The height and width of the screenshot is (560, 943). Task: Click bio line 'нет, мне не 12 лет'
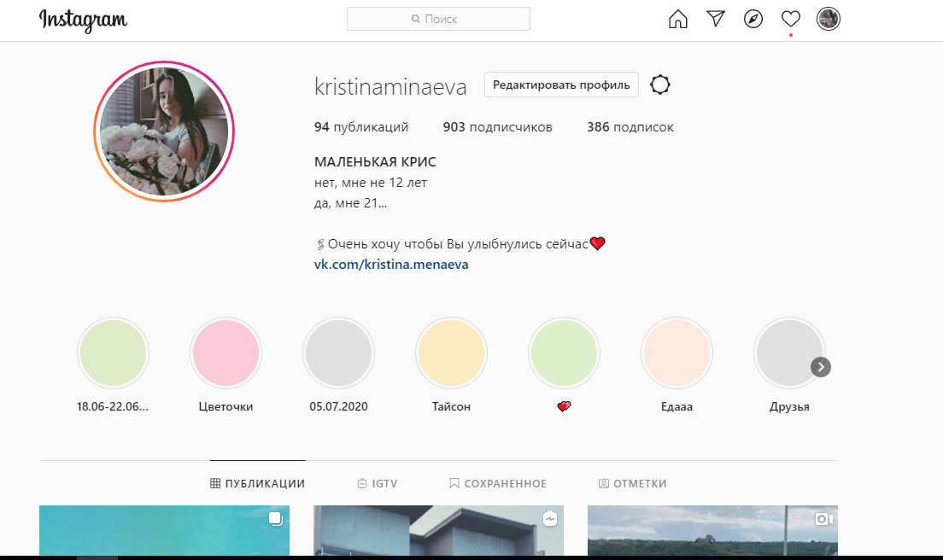(371, 183)
